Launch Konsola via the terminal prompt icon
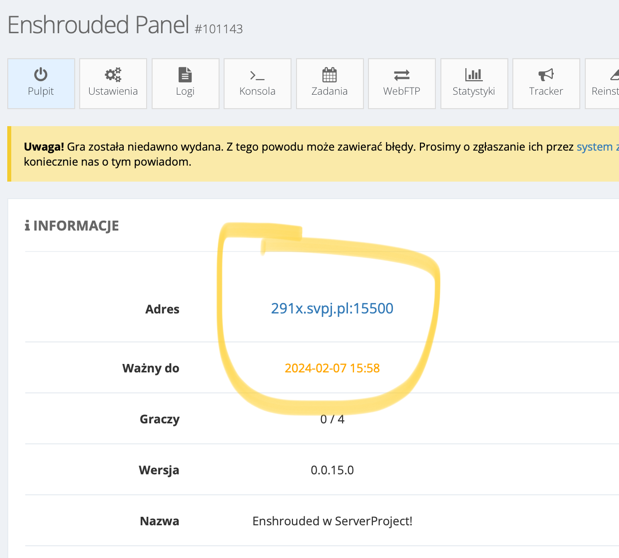The image size is (619, 558). click(257, 75)
